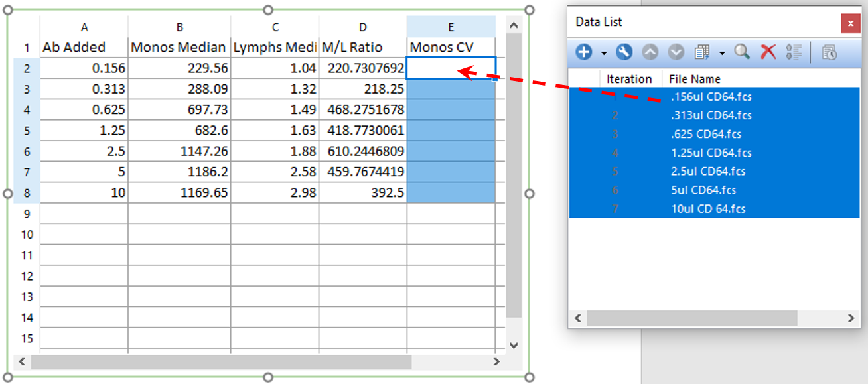Screen dimensions: 868x384
Task: Open the dropdown arrow beside the Add icon
Action: tap(604, 53)
